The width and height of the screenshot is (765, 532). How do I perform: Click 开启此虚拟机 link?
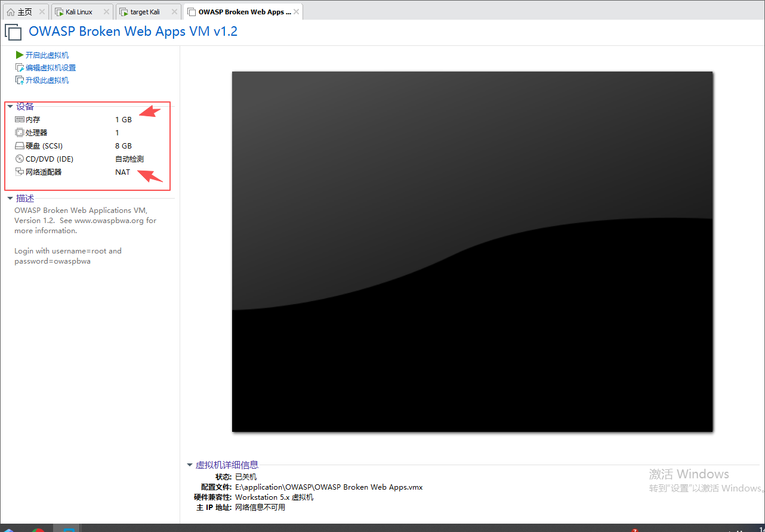47,55
